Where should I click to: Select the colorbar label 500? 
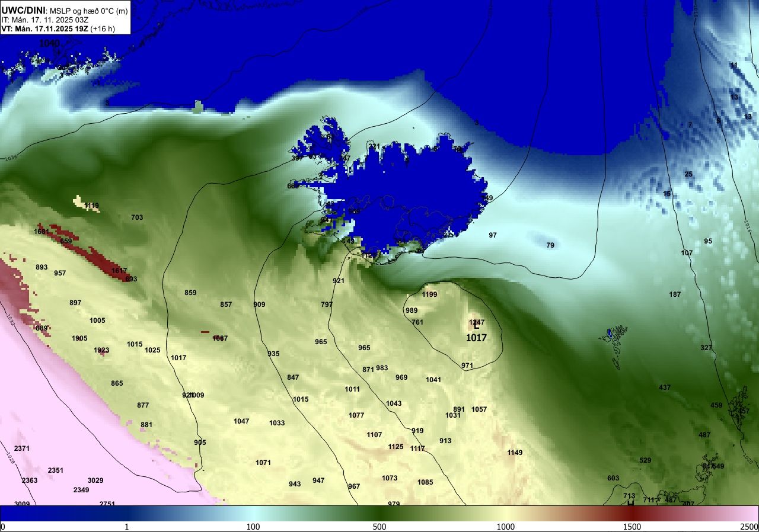[379, 527]
